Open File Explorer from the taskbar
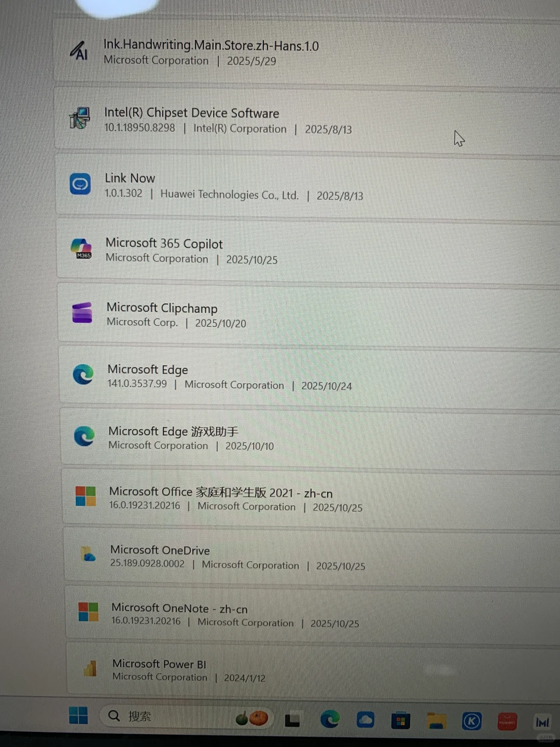 click(x=437, y=721)
